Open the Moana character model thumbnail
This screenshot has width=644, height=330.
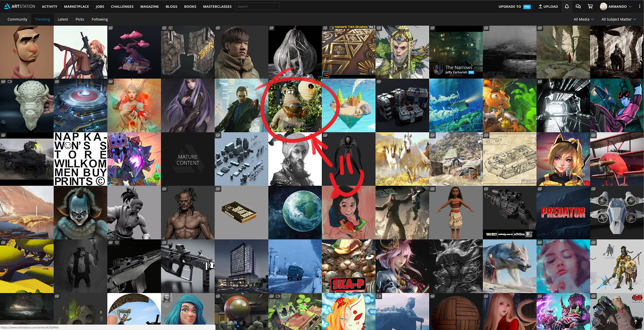[456, 213]
